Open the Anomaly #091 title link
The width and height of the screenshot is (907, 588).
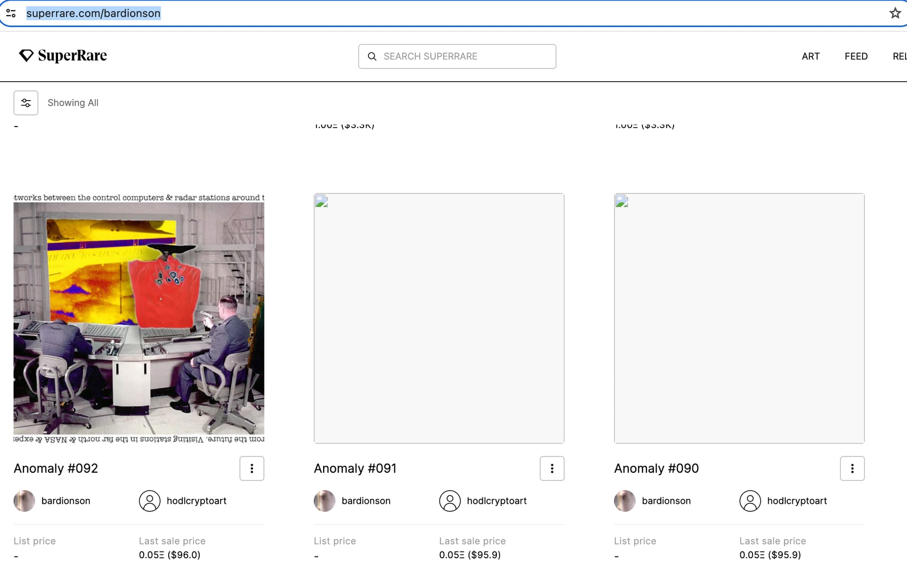pyautogui.click(x=355, y=469)
